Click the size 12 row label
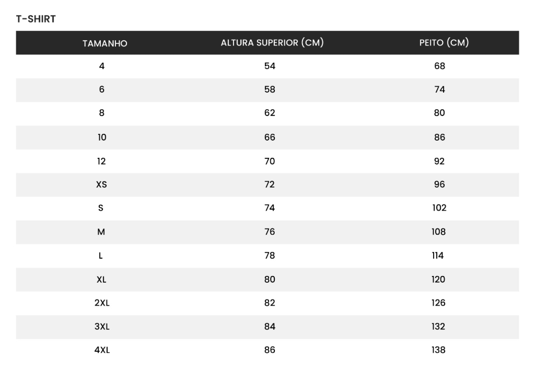The width and height of the screenshot is (535, 392). 102,162
